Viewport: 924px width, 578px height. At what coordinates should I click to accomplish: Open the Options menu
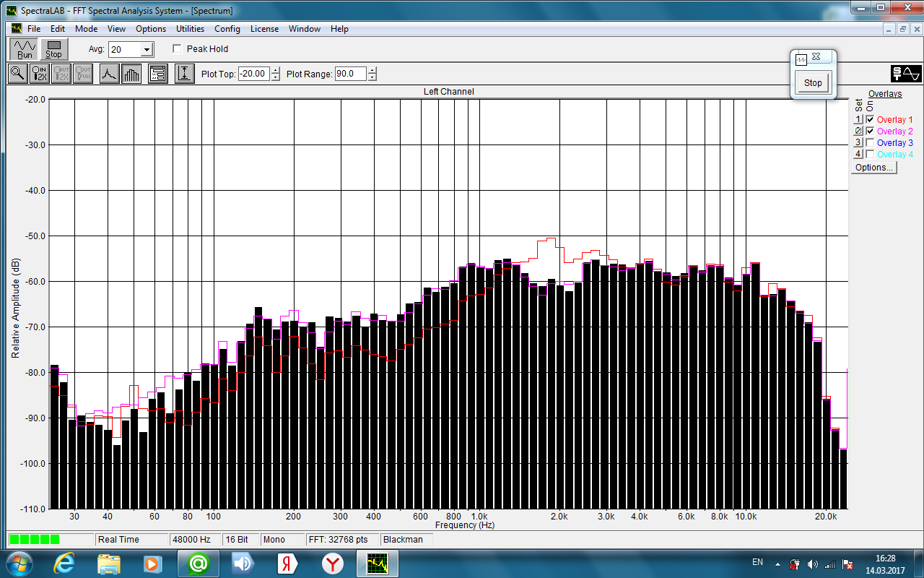pos(151,29)
